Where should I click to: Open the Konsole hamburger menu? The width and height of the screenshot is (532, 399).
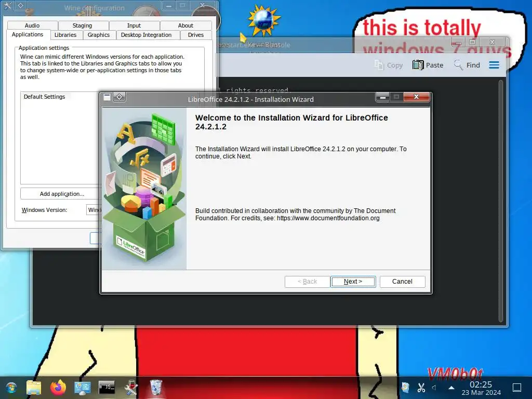(x=494, y=65)
